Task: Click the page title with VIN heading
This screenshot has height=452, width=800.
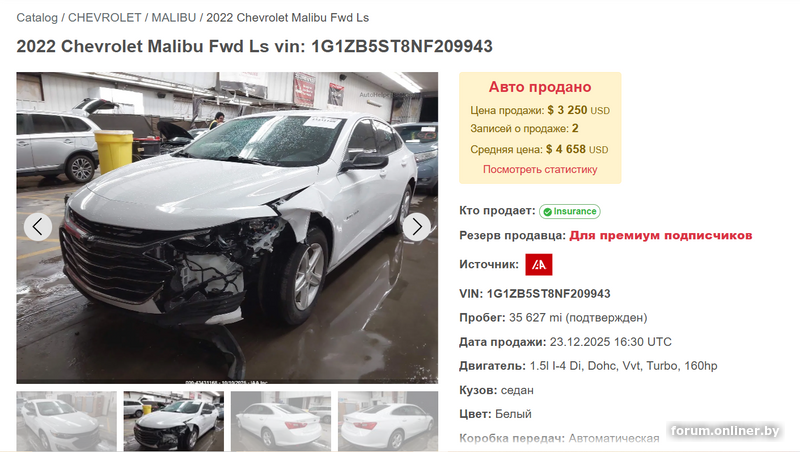Action: (254, 46)
